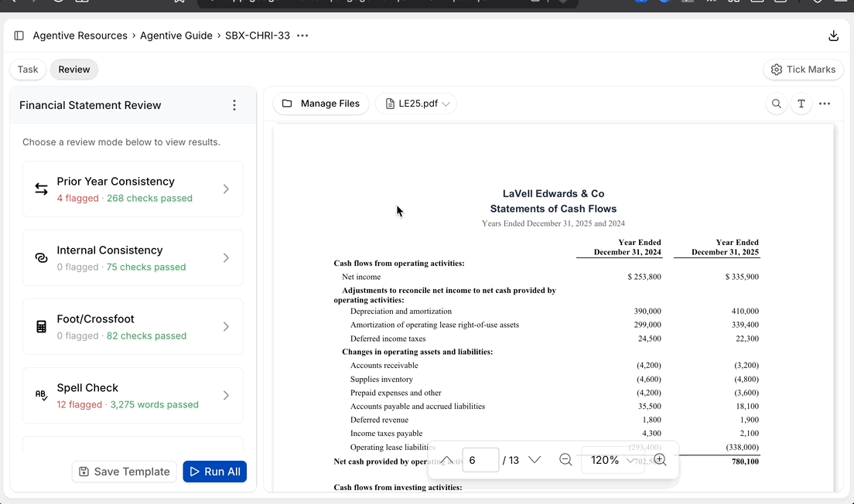Image resolution: width=854 pixels, height=504 pixels.
Task: Click the '$ 335,900' value
Action: [742, 277]
